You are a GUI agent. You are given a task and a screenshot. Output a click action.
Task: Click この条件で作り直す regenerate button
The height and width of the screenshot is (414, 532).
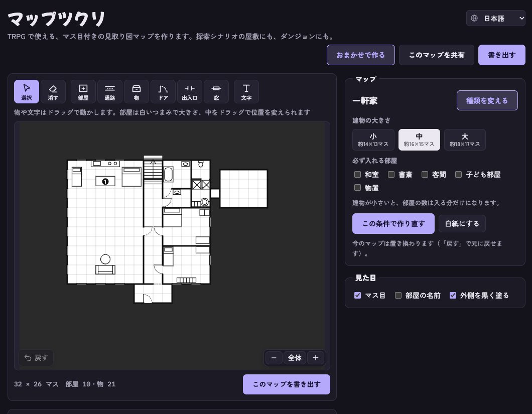click(x=393, y=224)
